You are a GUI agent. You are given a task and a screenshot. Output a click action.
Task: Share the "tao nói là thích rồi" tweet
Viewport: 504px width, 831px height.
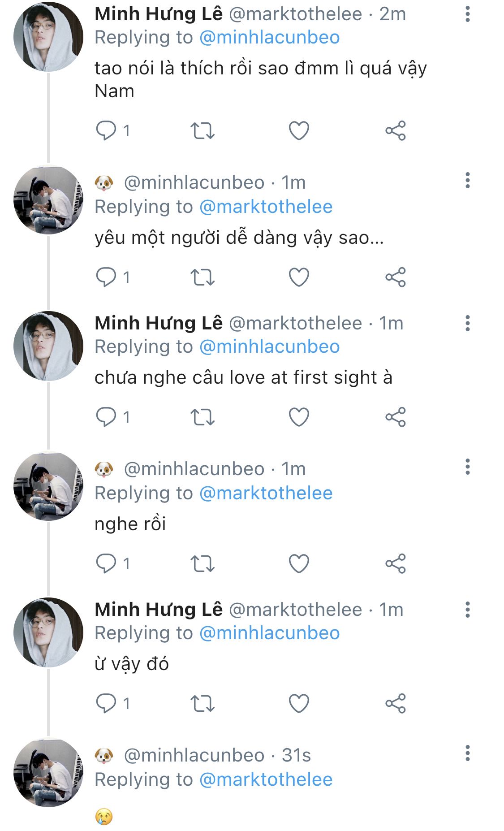(395, 130)
